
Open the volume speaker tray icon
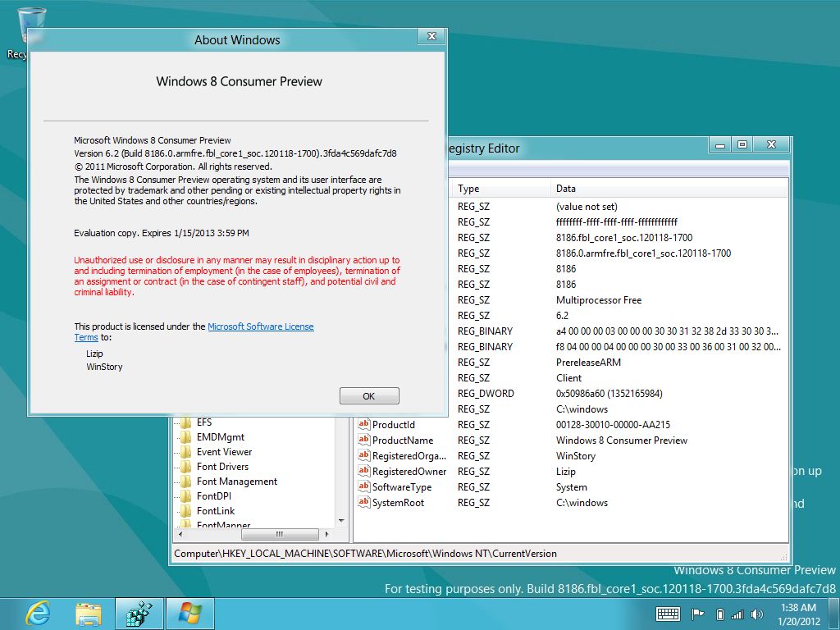tap(755, 614)
